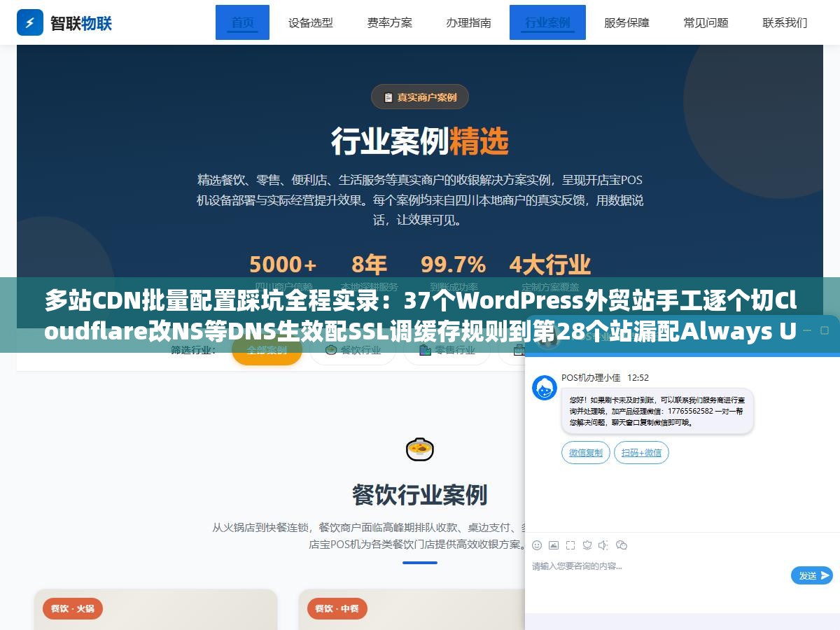
Task: Select 办理指南 in the top navigation
Action: pos(468,22)
